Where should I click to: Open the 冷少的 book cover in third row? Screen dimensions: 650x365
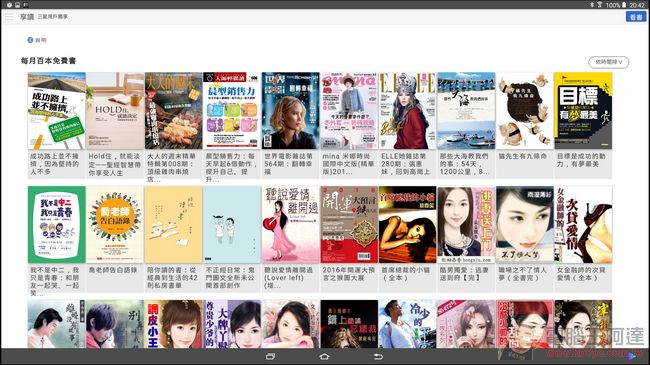click(x=407, y=324)
